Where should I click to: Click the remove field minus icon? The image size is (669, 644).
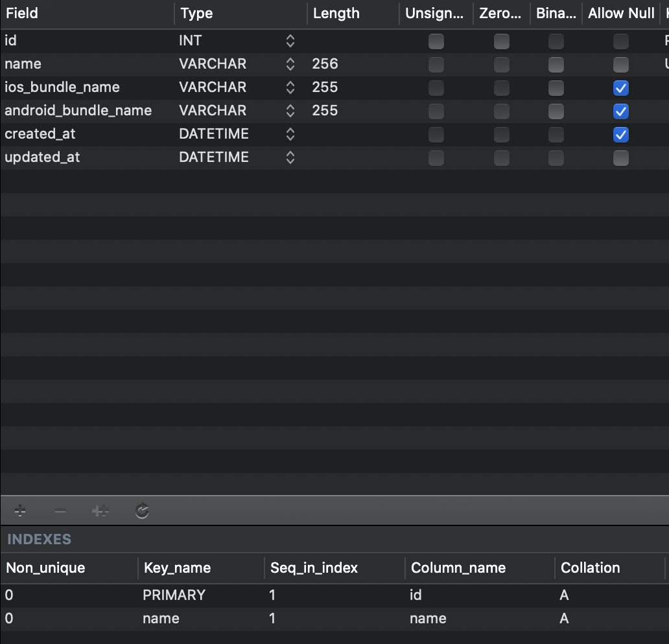click(60, 511)
